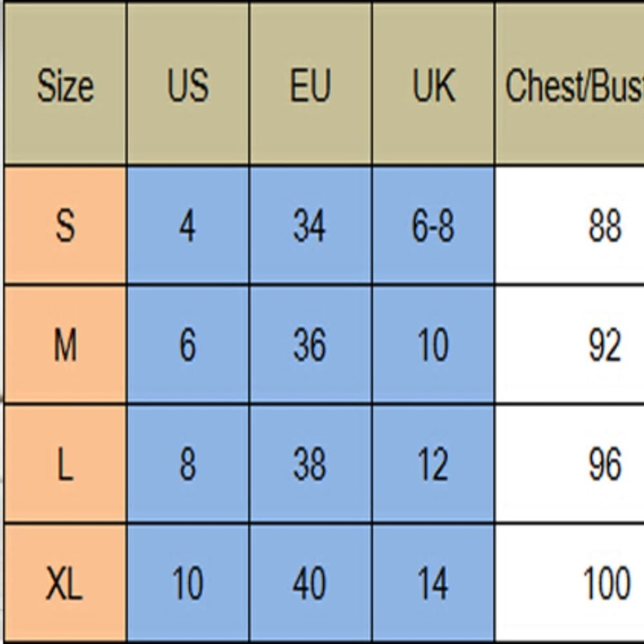The width and height of the screenshot is (644, 644).
Task: Click the chest value 88 cell
Action: coord(570,225)
